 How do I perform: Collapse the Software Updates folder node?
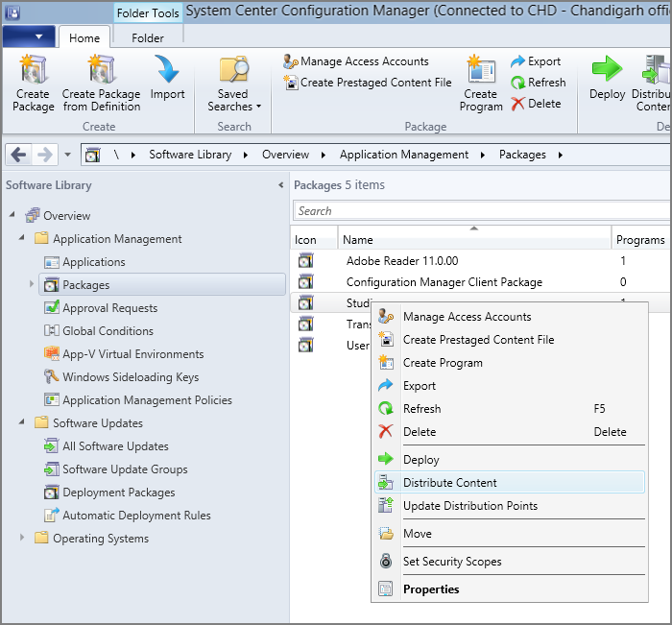[x=22, y=423]
